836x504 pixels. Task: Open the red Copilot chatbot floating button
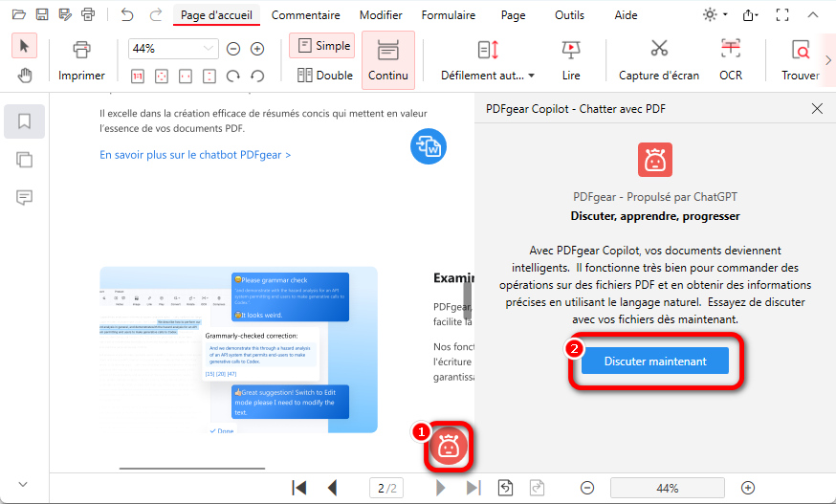pyautogui.click(x=449, y=447)
